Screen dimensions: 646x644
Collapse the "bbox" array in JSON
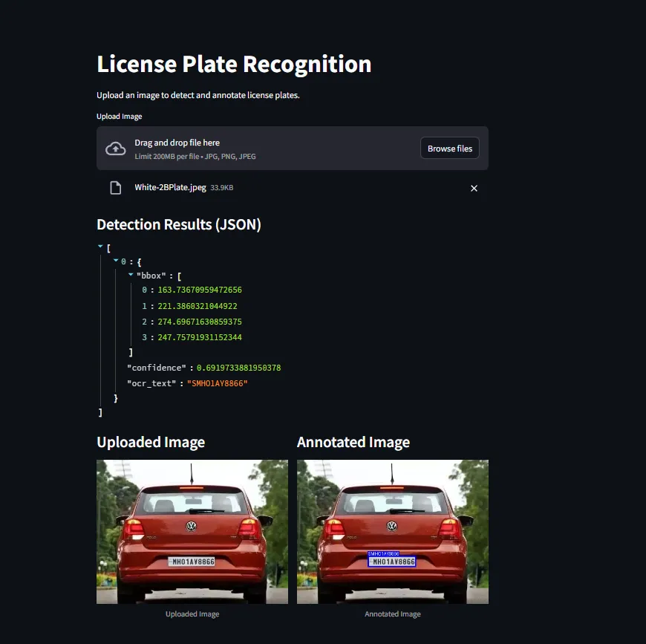point(131,274)
